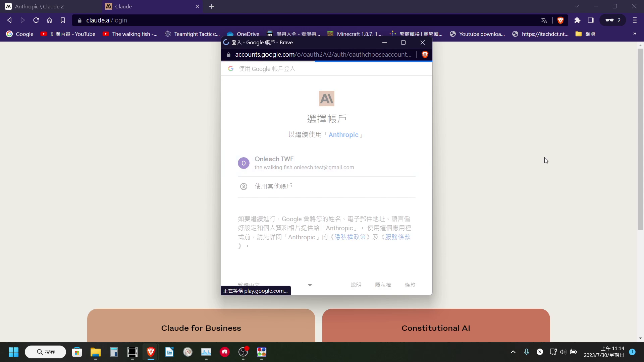The width and height of the screenshot is (644, 362).
Task: Open the film strip video app in taskbar
Action: coord(132,352)
